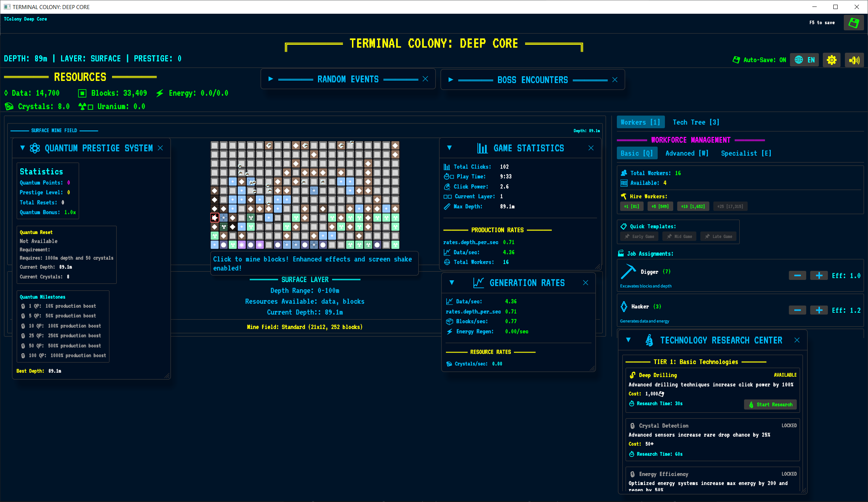Viewport: 868px width, 502px height.
Task: Switch to the Tech Tree tab
Action: (696, 122)
